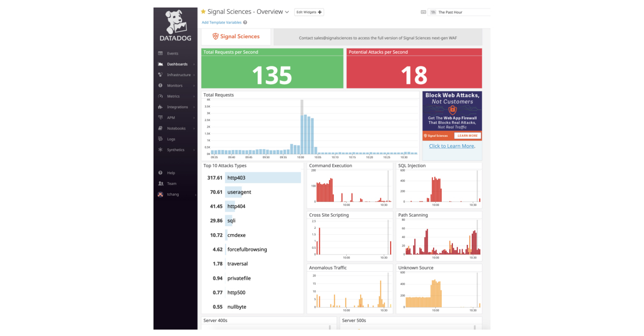
Task: Click the help icon beside Add Template Variables
Action: point(245,23)
